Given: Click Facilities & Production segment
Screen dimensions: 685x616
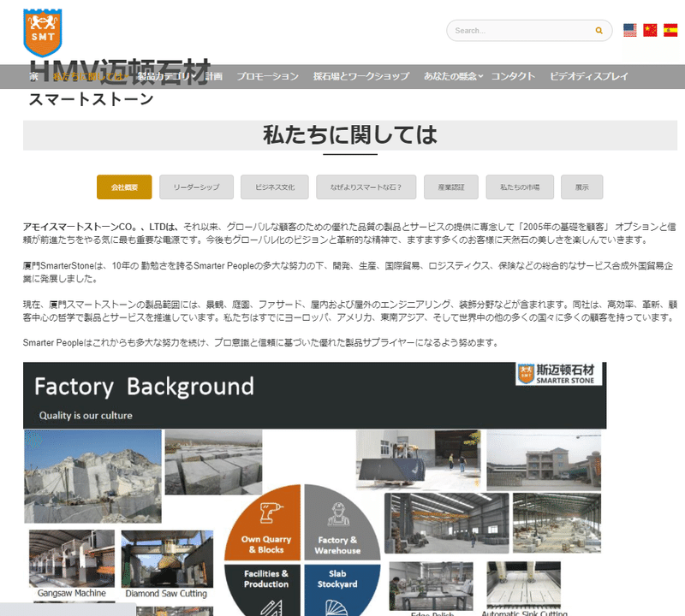Looking at the screenshot, I should (263, 589).
